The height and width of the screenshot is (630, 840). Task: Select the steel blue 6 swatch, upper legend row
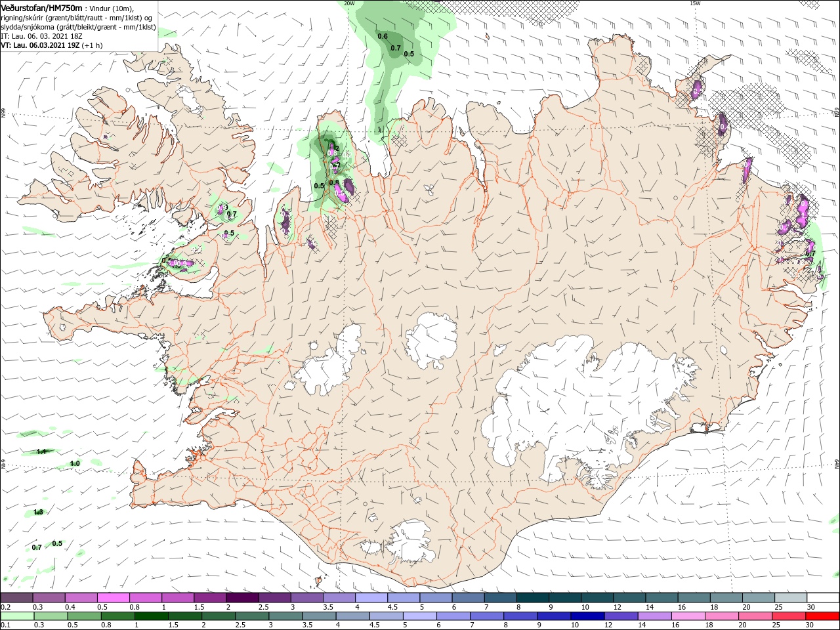[x=468, y=598]
